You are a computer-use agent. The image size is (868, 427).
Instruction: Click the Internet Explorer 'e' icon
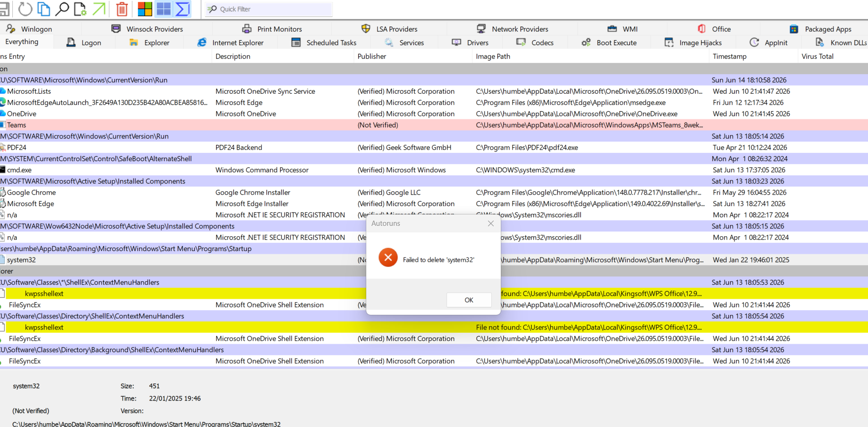tap(202, 43)
